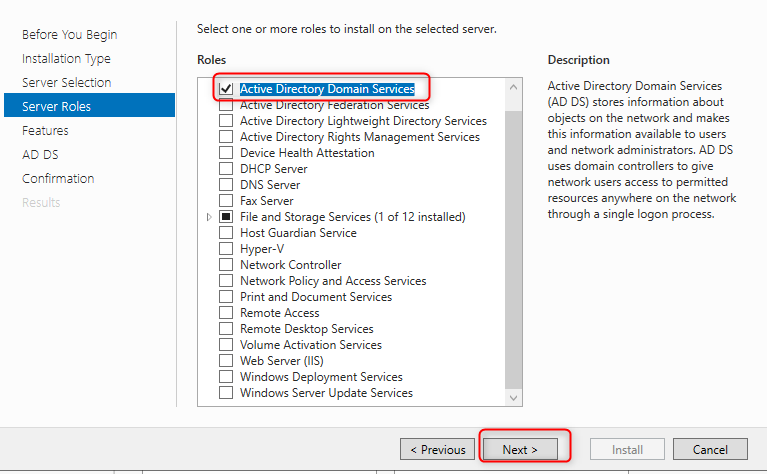The image size is (767, 474).
Task: Expand File and Storage Services tree arrow
Action: click(209, 217)
